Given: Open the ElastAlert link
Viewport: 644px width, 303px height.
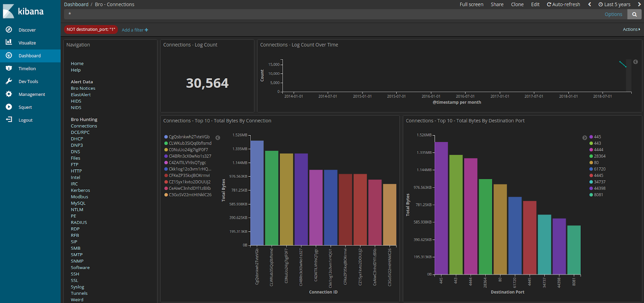Looking at the screenshot, I should click(81, 95).
